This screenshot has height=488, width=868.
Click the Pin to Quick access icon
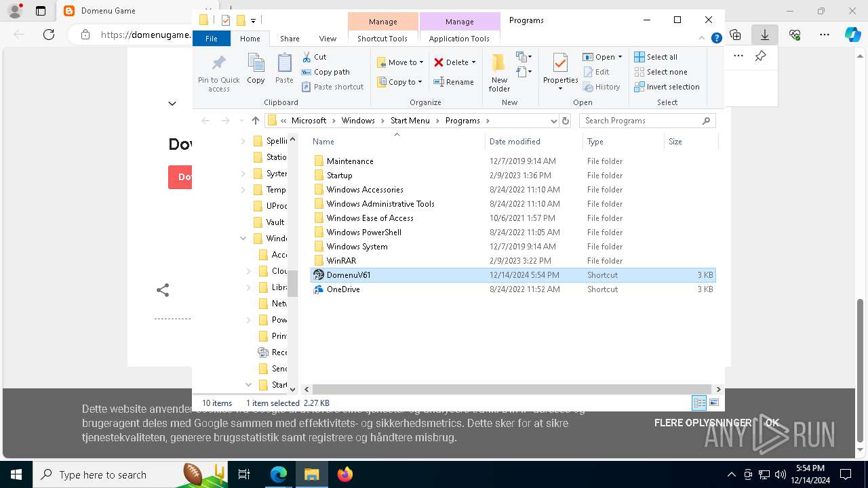(x=218, y=73)
